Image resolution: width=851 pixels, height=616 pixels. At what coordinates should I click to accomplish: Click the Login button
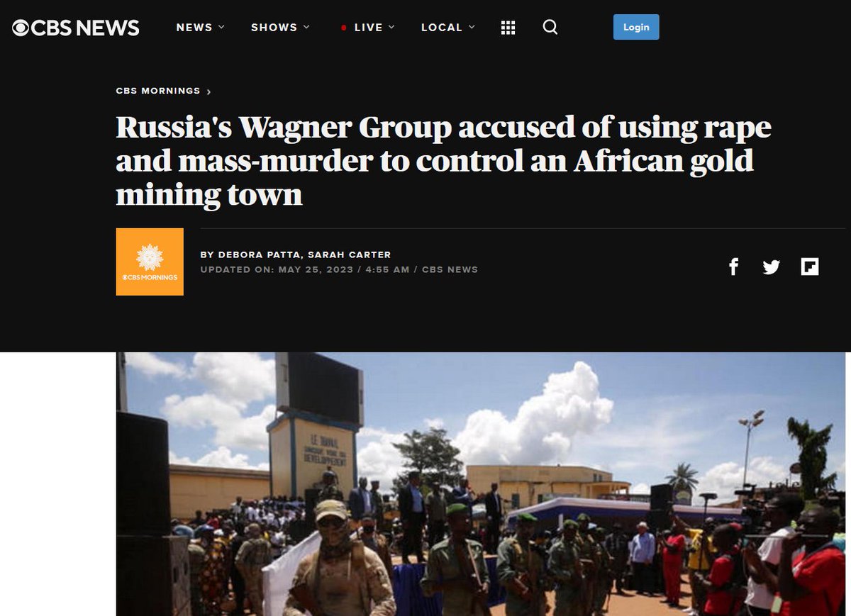[636, 27]
